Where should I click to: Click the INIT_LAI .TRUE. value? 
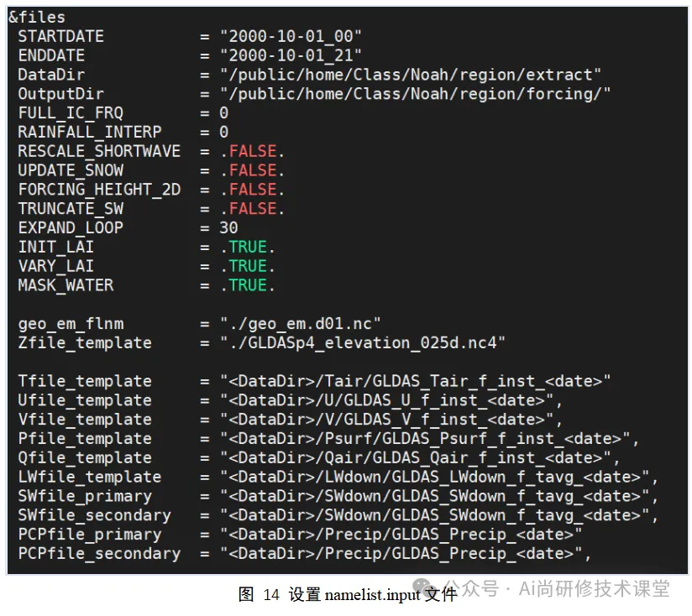(248, 248)
